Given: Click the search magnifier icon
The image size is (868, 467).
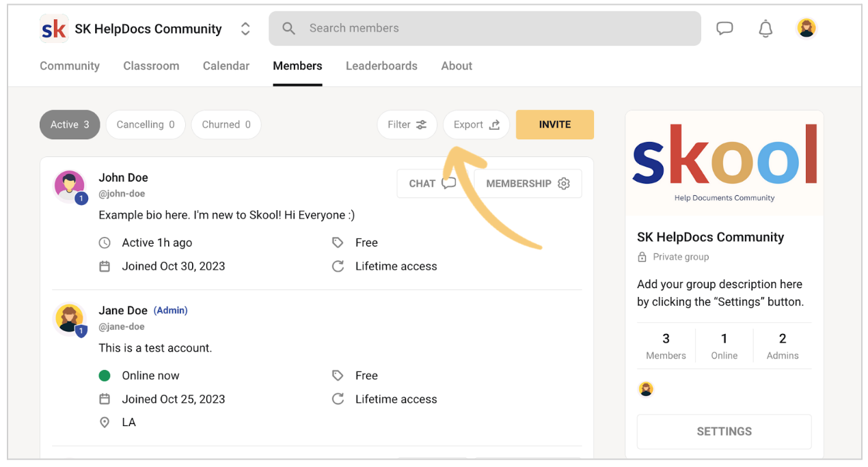Looking at the screenshot, I should pos(288,29).
